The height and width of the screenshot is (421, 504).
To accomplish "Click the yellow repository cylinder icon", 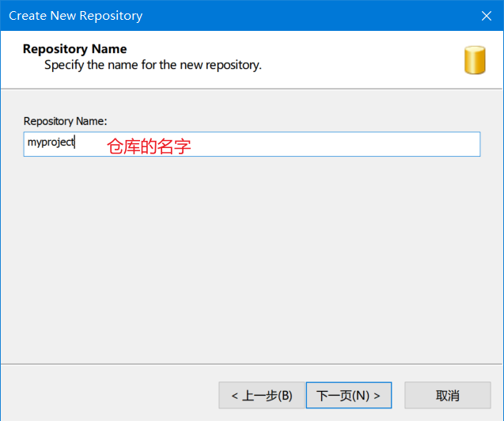I will click(475, 60).
